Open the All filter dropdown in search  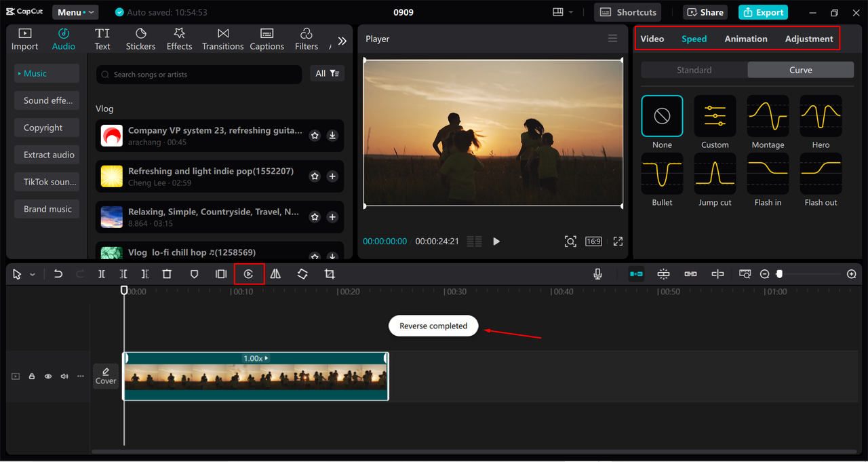coord(327,74)
